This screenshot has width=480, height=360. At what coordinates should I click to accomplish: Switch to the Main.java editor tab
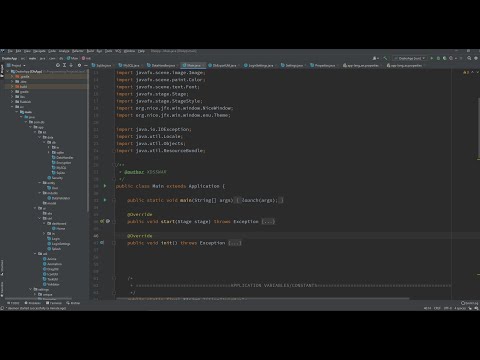pyautogui.click(x=194, y=65)
